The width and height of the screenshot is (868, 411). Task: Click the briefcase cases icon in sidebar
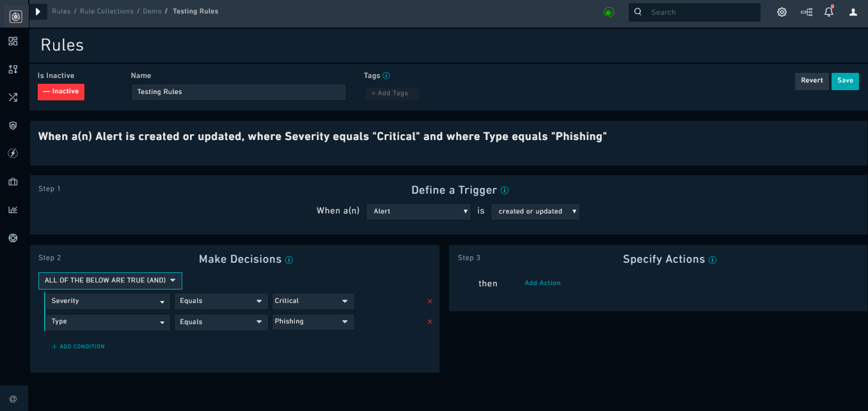coord(13,182)
